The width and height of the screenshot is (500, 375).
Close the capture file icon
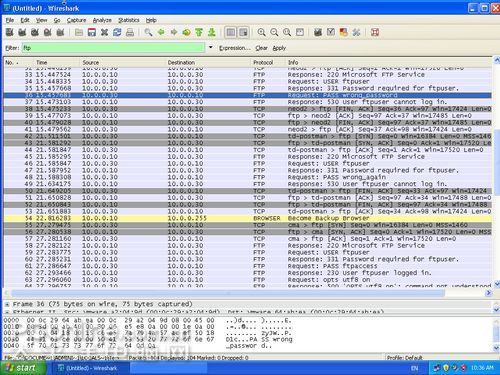pyautogui.click(x=104, y=32)
